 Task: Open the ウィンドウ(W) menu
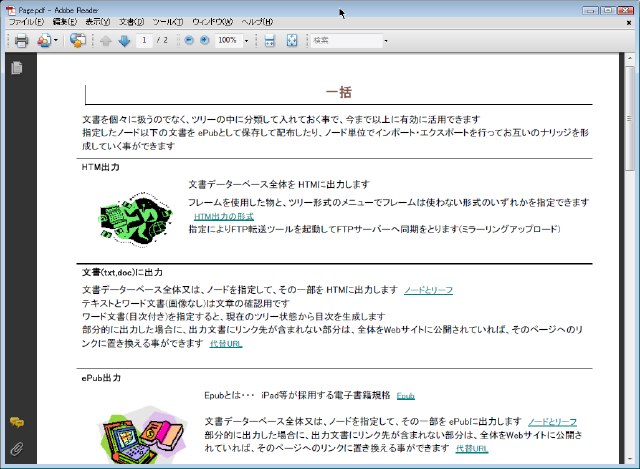[212, 22]
